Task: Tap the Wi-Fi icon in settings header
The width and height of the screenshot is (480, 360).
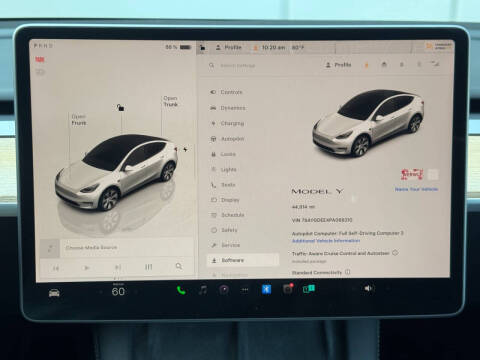Action: click(x=419, y=64)
